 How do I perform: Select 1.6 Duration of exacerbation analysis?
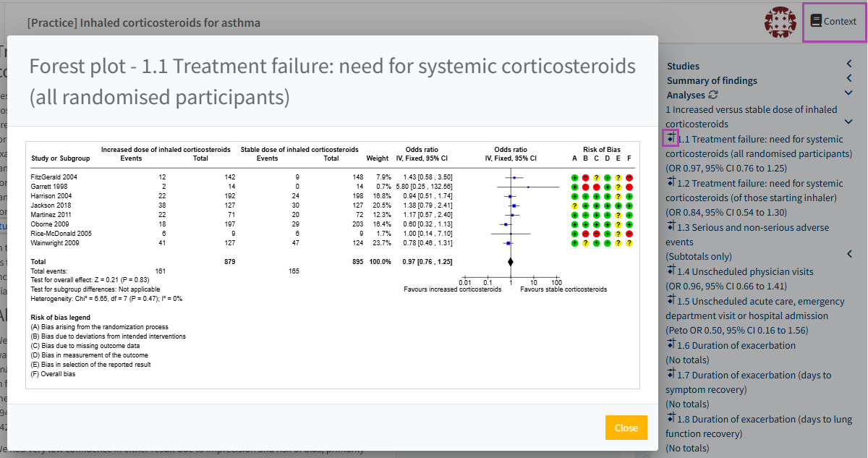736,345
